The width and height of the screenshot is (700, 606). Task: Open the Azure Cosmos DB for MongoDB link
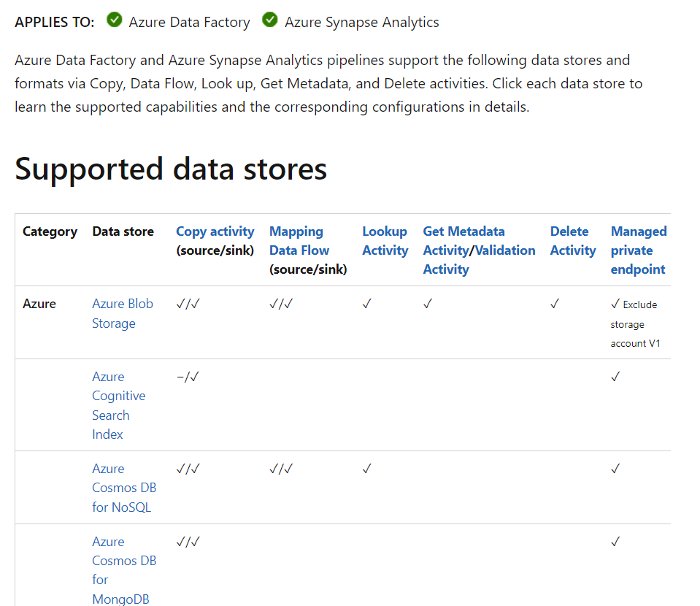click(x=124, y=570)
